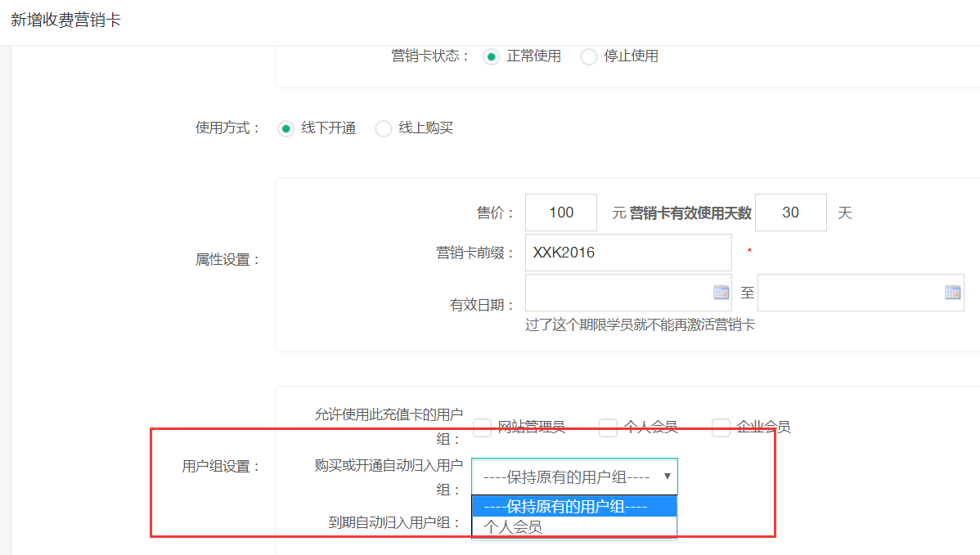
Task: Click the 属性设置 section label
Action: tap(227, 260)
